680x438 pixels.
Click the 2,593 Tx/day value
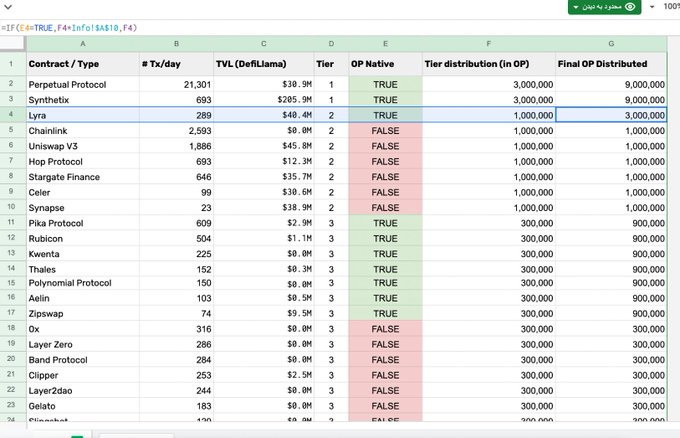click(x=176, y=131)
